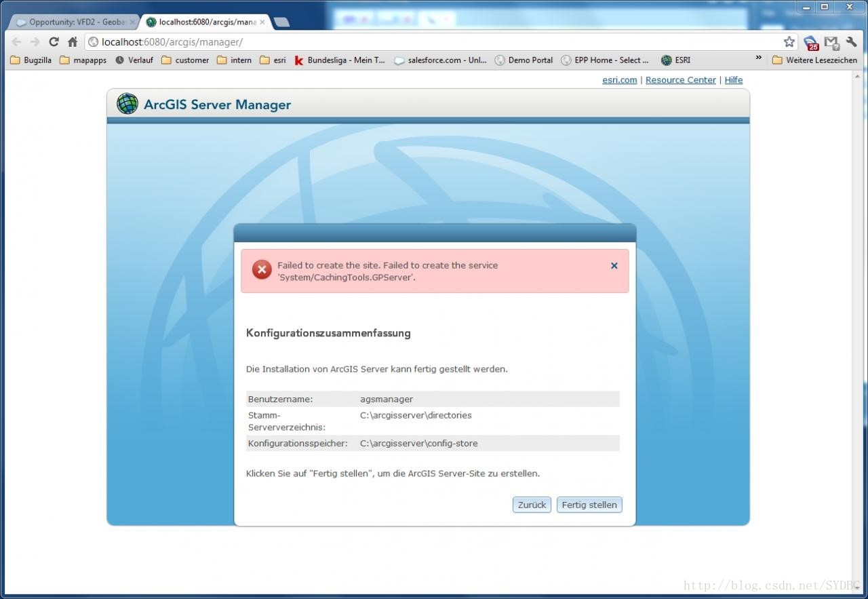Select C:\arcgisserver\directories path text
Image resolution: width=868 pixels, height=599 pixels.
[416, 415]
